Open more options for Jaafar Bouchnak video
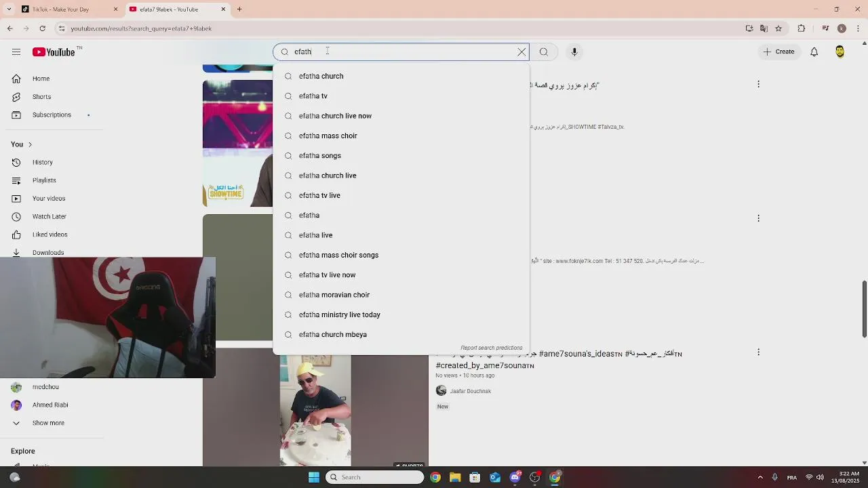This screenshot has height=488, width=868. [x=758, y=352]
